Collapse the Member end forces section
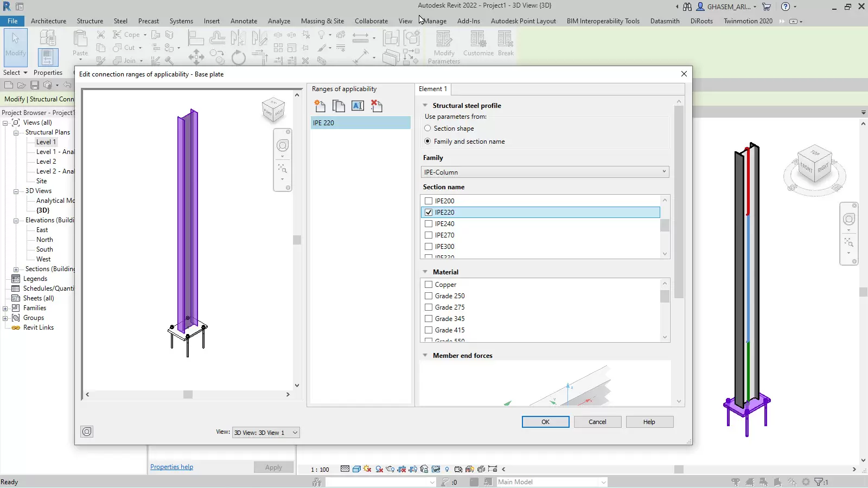The image size is (868, 488). [425, 356]
